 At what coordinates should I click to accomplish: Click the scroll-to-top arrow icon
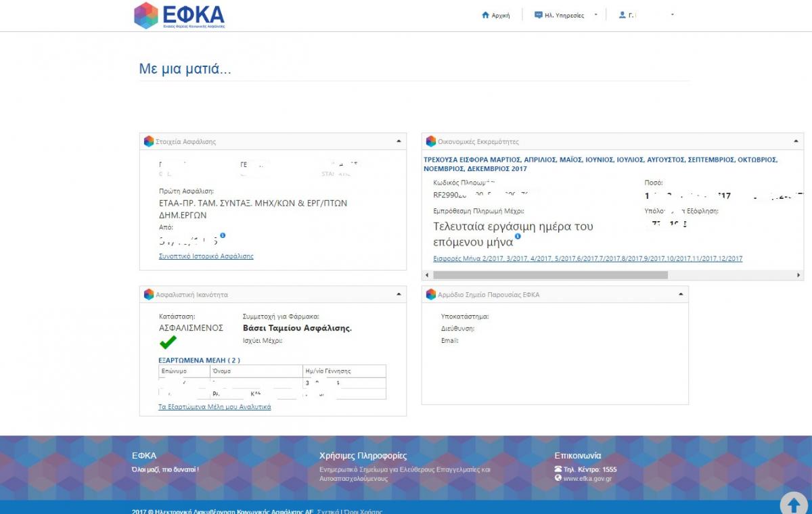[x=792, y=504]
